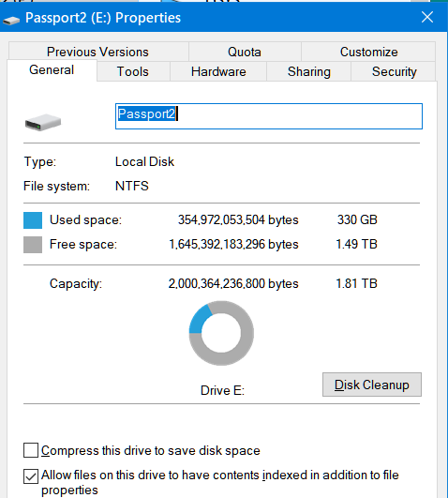Click the hard drive icon beside the name field
The height and width of the screenshot is (498, 448).
pyautogui.click(x=43, y=122)
